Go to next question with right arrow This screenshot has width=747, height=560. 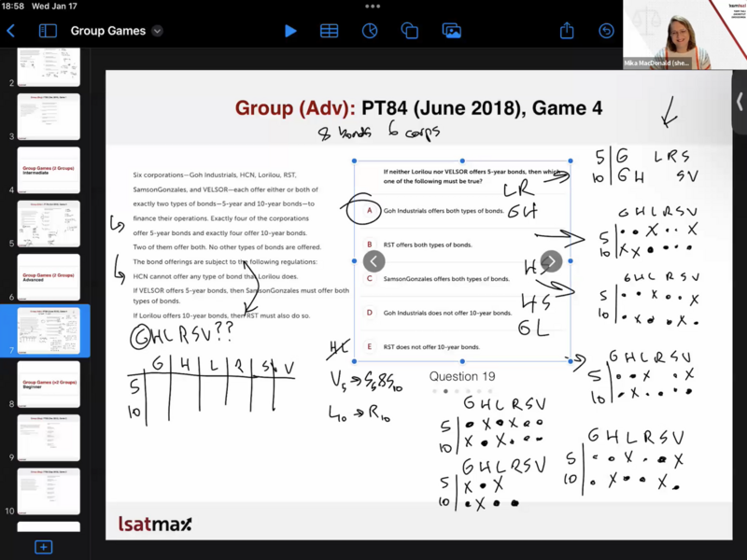(551, 261)
